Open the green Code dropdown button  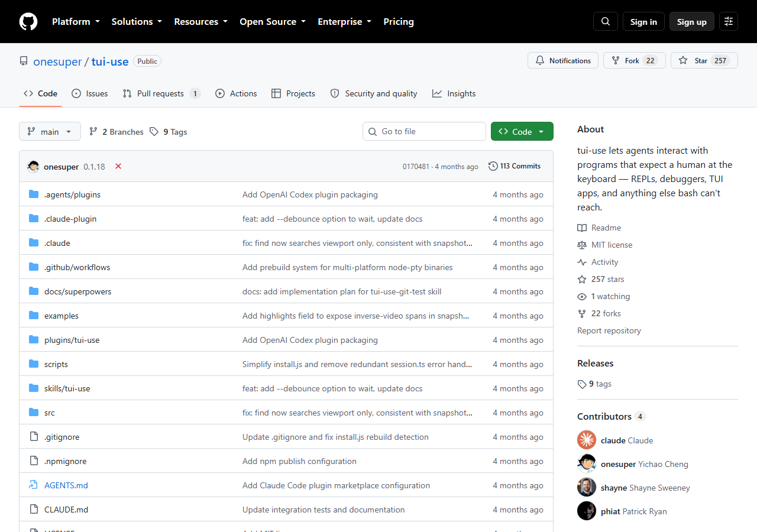pyautogui.click(x=522, y=131)
